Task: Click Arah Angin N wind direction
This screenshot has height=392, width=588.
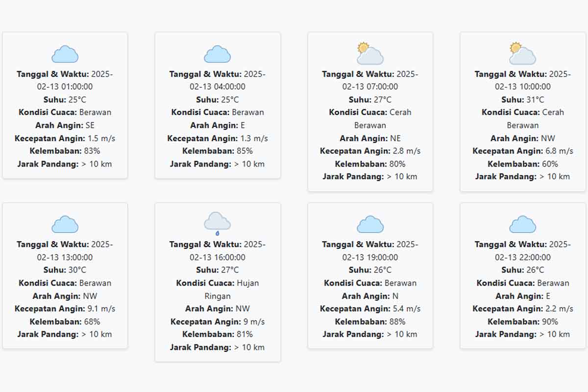Action: [x=370, y=296]
